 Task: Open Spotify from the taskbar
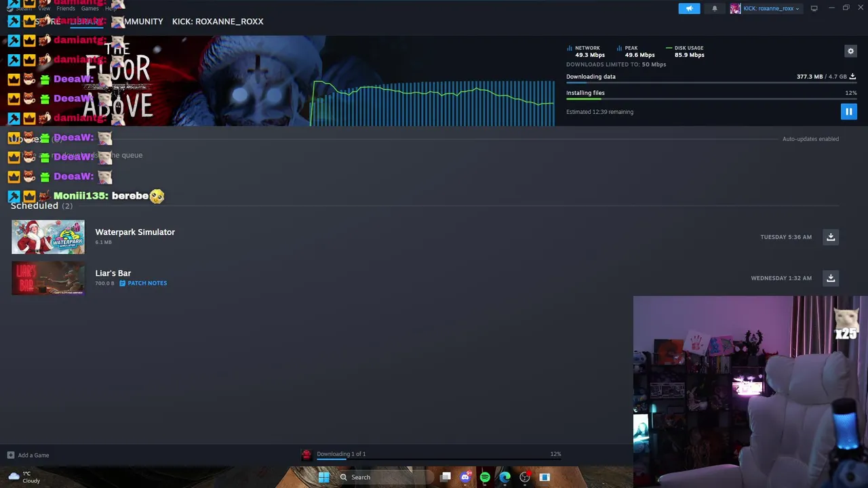coord(485,477)
